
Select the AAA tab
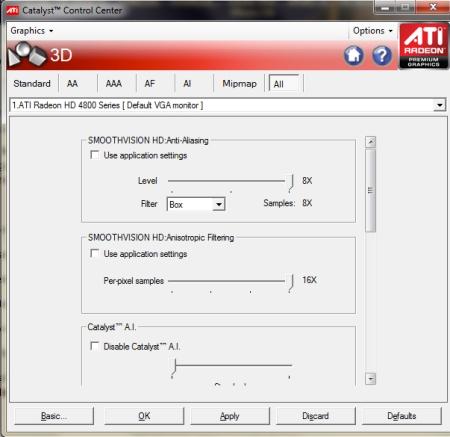tap(114, 83)
